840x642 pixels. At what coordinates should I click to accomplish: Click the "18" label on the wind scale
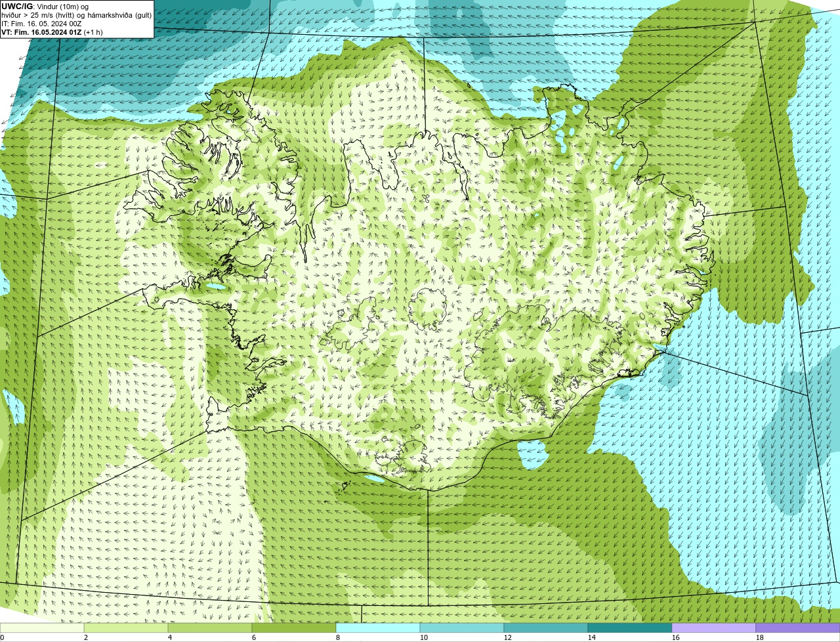(x=760, y=637)
